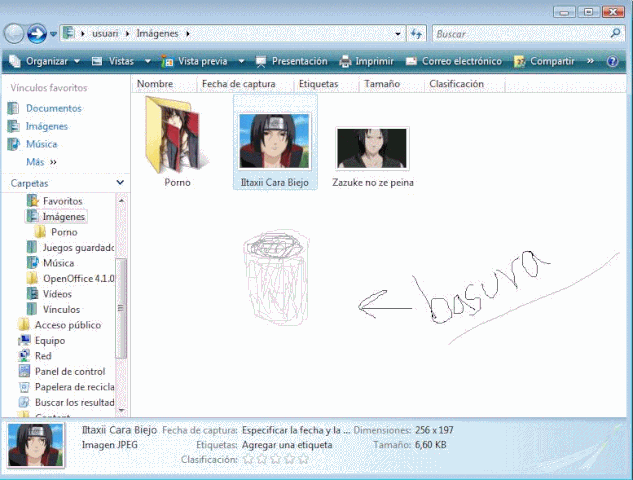This screenshot has width=633, height=480.
Task: Sort by the Nombre column header
Action: point(164,84)
